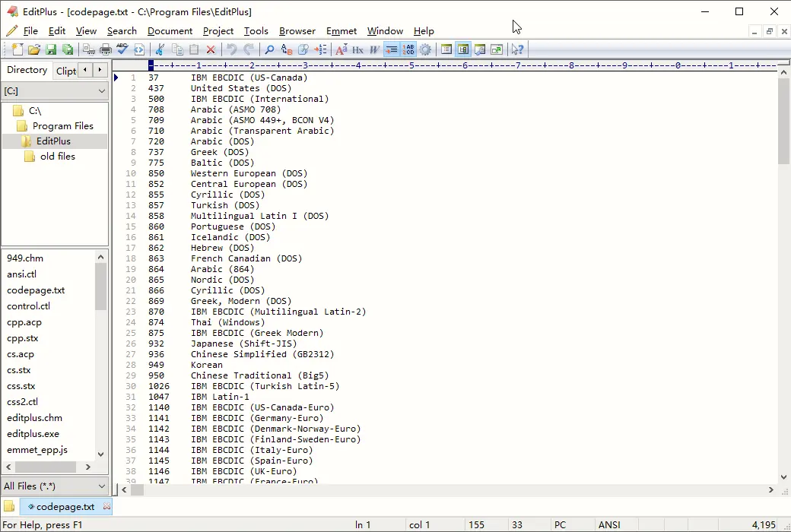Viewport: 791px width, 532px height.
Task: Toggle Word Wrap with the W button
Action: coord(374,49)
